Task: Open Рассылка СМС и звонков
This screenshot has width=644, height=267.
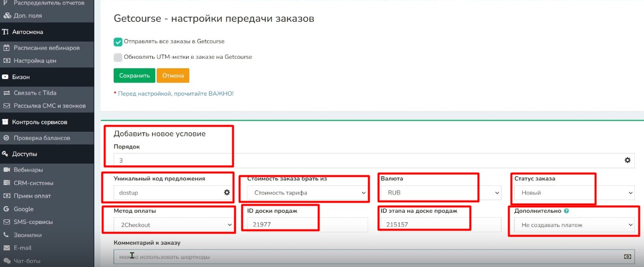Action: click(x=50, y=106)
